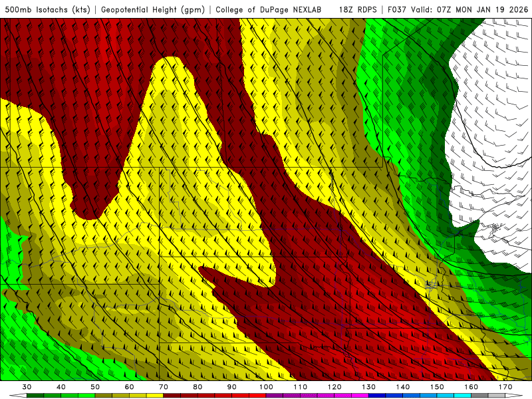Click the 'College of DuPage NEXLAB' credit text
This screenshot has height=399, width=532.
(269, 10)
